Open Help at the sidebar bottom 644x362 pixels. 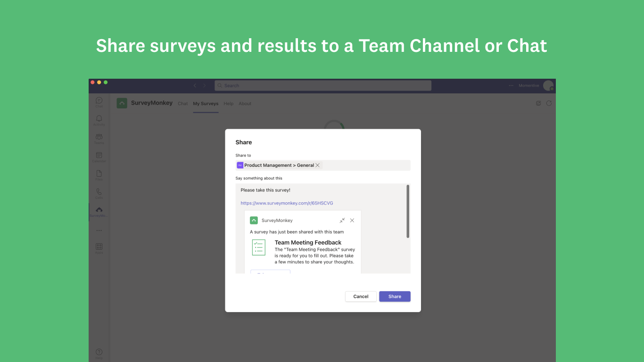99,354
